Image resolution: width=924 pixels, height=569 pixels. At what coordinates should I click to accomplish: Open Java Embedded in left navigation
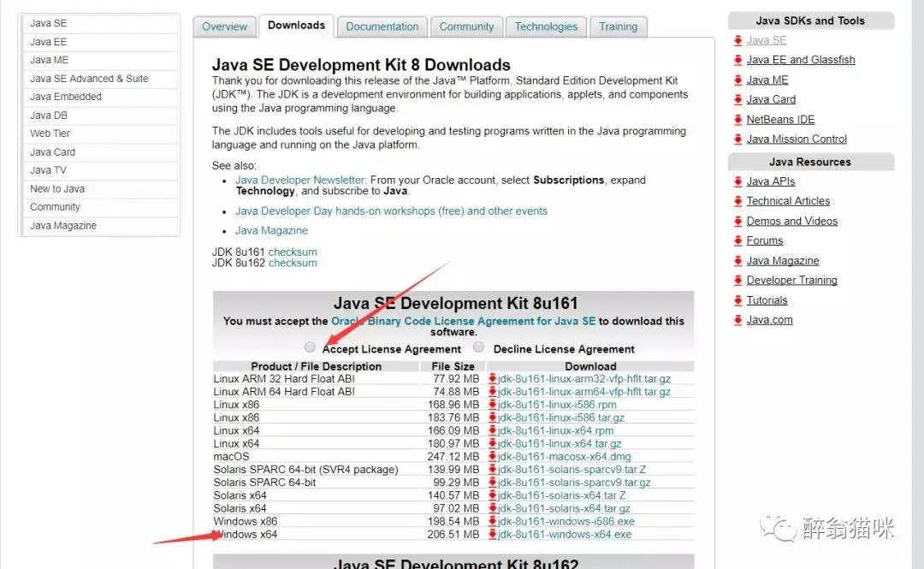click(x=100, y=97)
